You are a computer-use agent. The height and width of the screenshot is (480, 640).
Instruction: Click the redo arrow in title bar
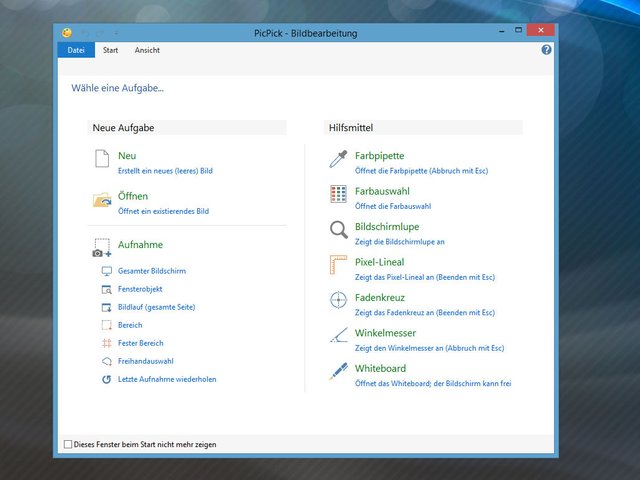(100, 33)
